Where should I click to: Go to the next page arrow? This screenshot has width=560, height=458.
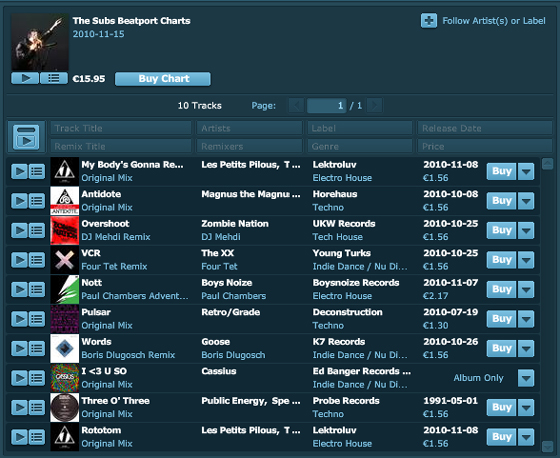375,105
